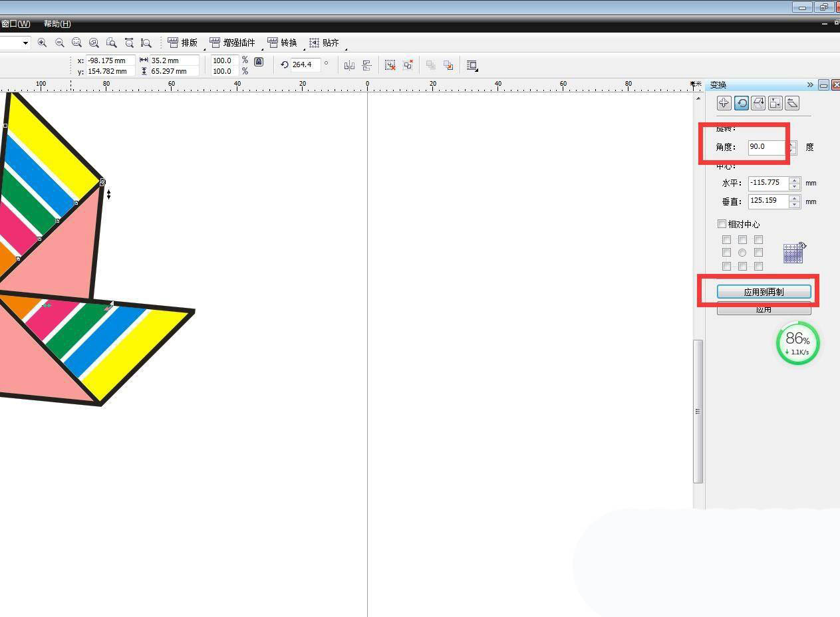Select the Position tab icon in the Transform docker

click(x=724, y=103)
